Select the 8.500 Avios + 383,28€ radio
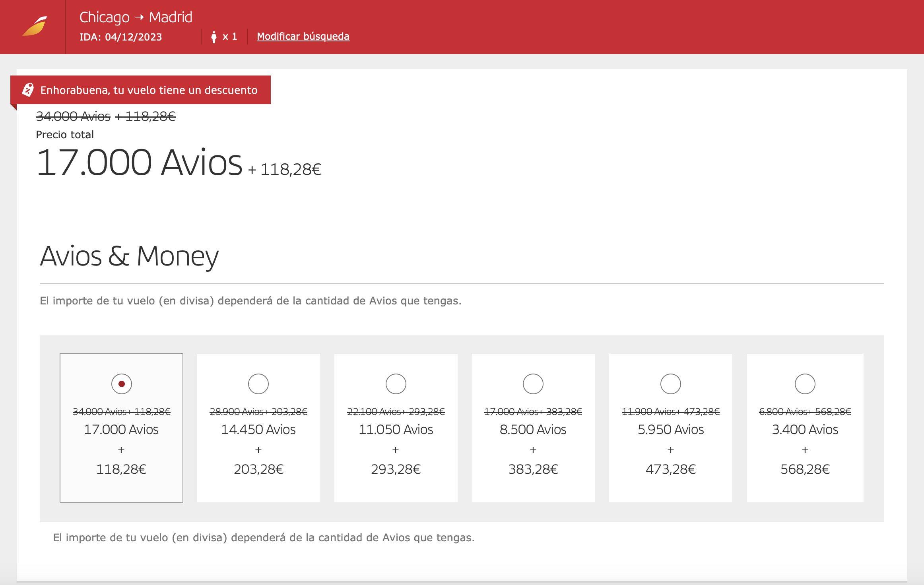The height and width of the screenshot is (585, 924). pos(533,384)
